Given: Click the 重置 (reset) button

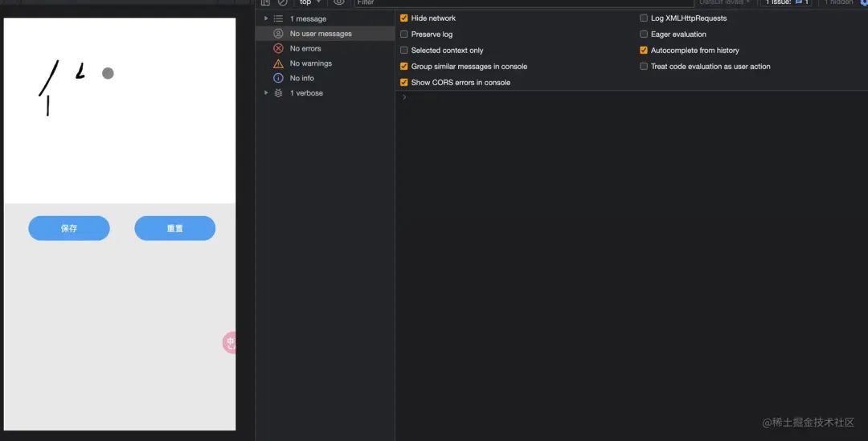Looking at the screenshot, I should pyautogui.click(x=175, y=228).
